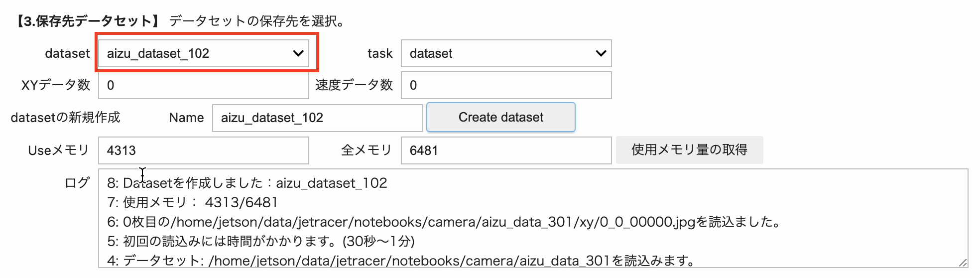This screenshot has width=980, height=278.
Task: Click log line 5 about 初回の読込み
Action: pos(261,241)
